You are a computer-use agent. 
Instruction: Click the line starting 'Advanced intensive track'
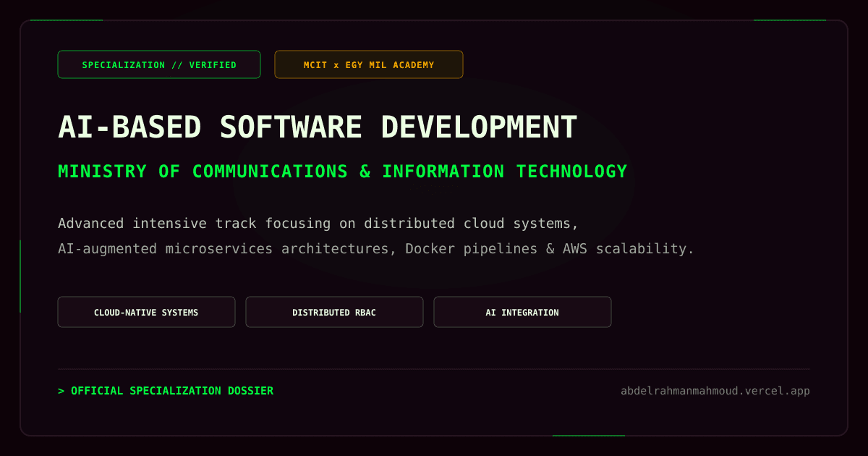tap(318, 223)
